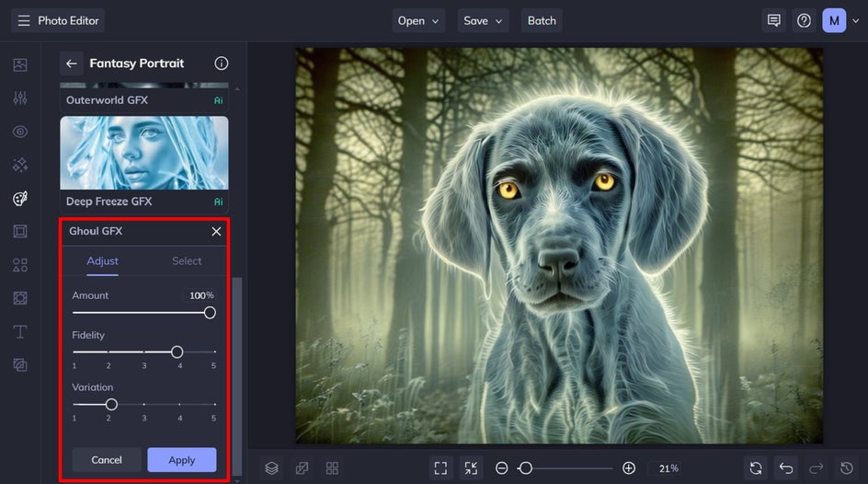Click the back arrow beside Fantasy Portrait
868x484 pixels.
(x=71, y=63)
